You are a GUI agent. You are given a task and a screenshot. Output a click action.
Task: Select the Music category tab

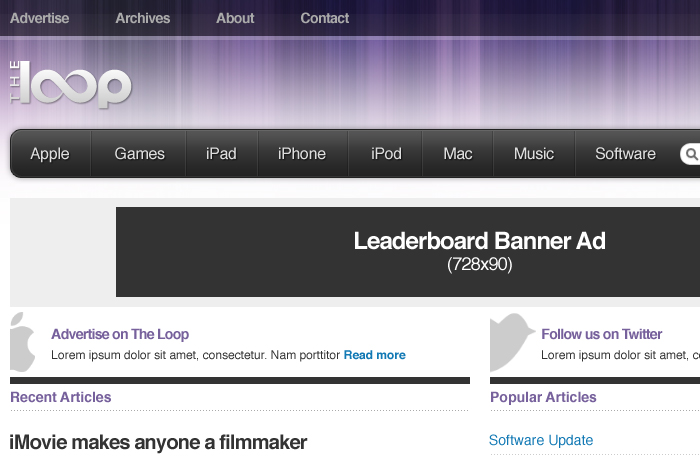[x=534, y=154]
